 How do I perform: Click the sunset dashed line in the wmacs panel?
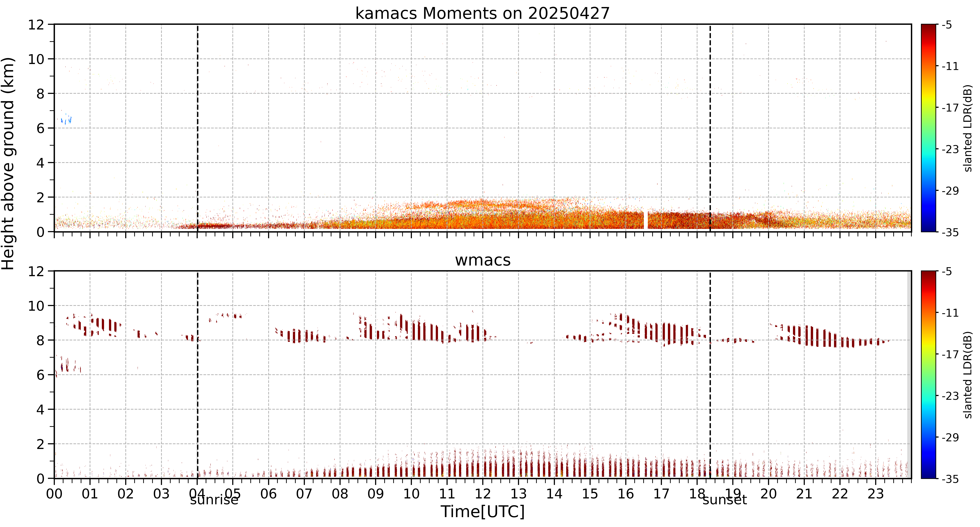click(710, 375)
